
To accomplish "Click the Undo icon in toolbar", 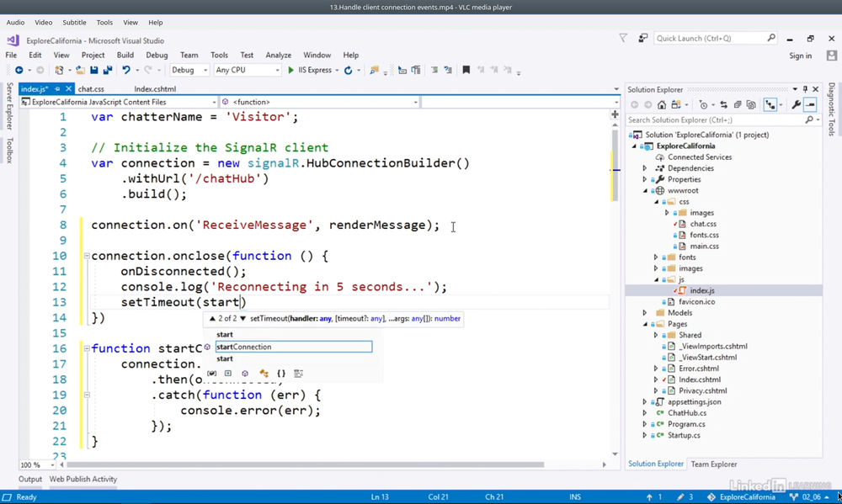I will [125, 71].
